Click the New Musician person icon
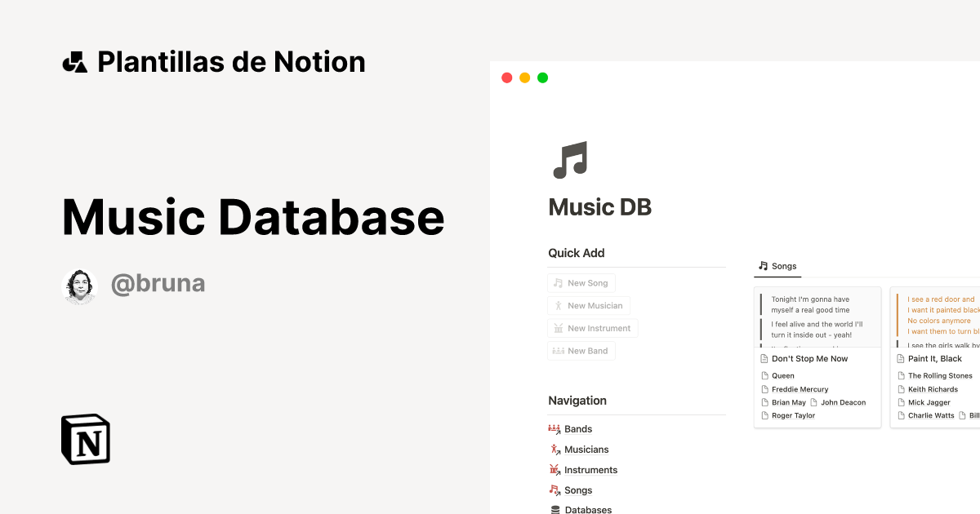Viewport: 980px width, 514px height. click(559, 305)
